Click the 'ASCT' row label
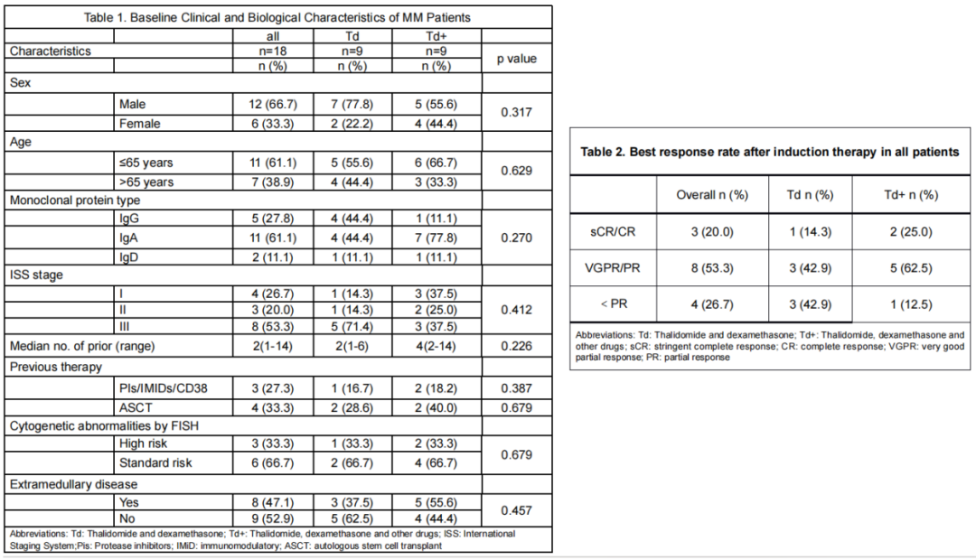The height and width of the screenshot is (560, 976). 136,407
